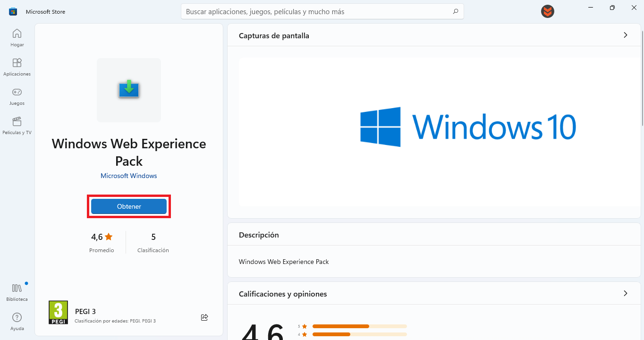
Task: Go to the Aplicaciones section
Action: pos(17,67)
